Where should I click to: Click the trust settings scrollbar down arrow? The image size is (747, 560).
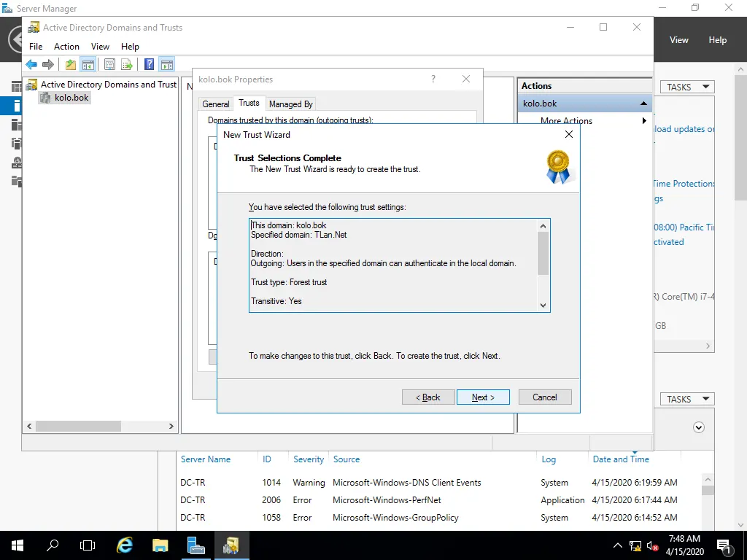(x=543, y=306)
